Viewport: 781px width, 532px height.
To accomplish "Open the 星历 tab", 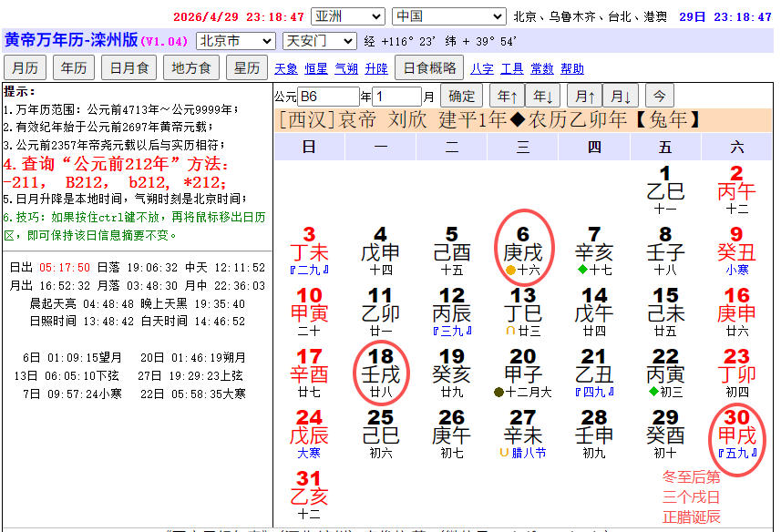I will coord(247,67).
